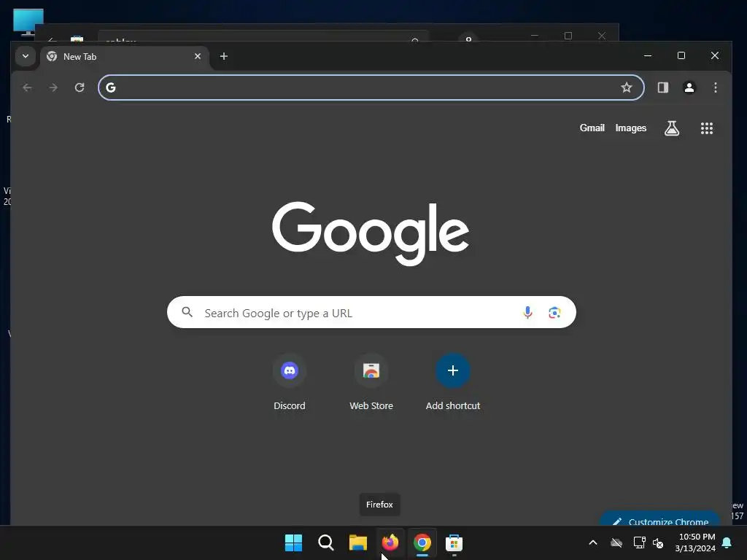Click the Add shortcut plus button

pos(452,370)
